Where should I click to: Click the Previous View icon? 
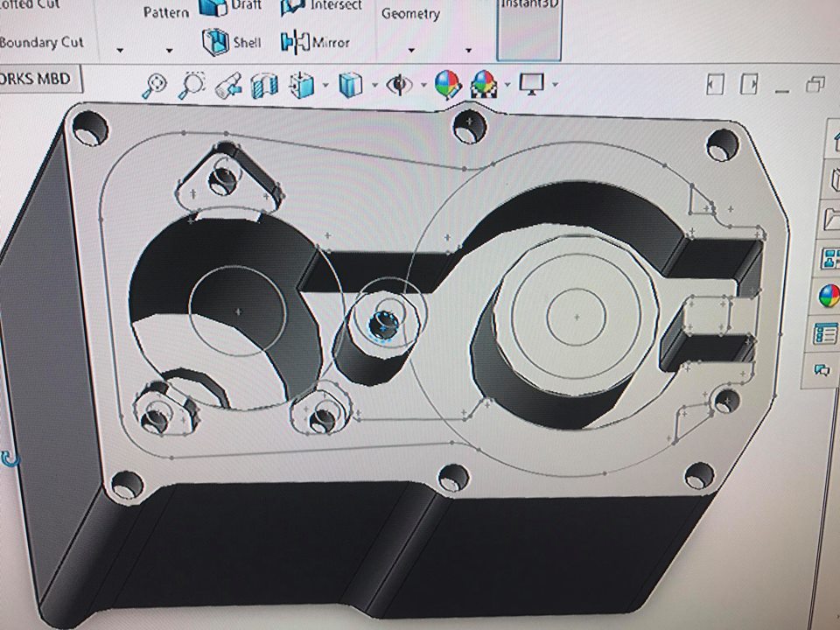(x=228, y=86)
